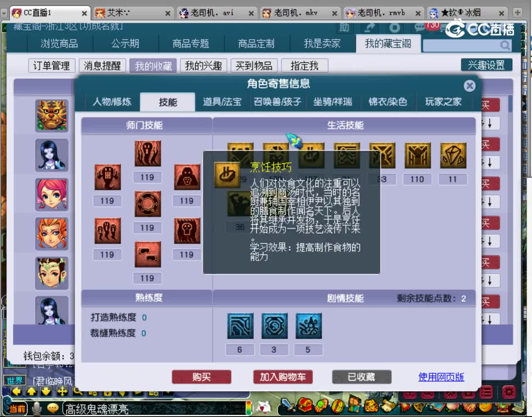Click the 指定我 button

pos(305,66)
